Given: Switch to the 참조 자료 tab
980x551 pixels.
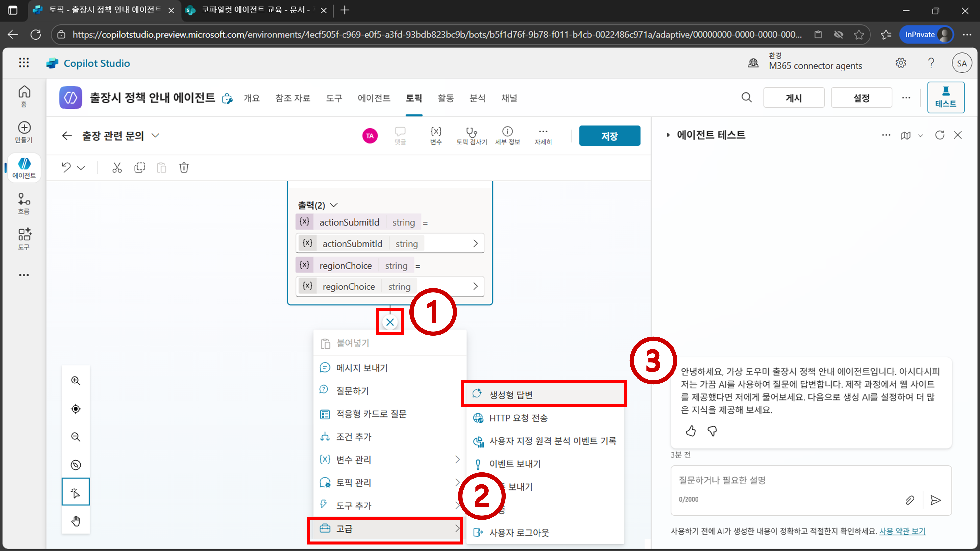Looking at the screenshot, I should coord(293,98).
